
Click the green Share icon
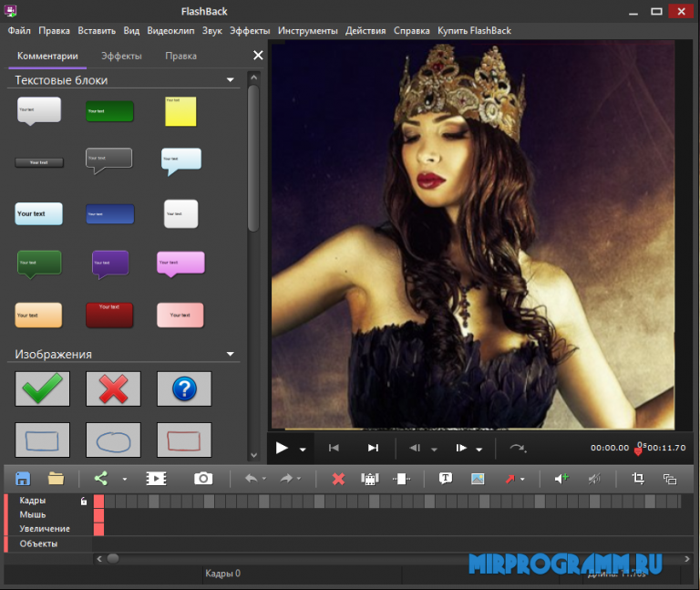(x=100, y=478)
